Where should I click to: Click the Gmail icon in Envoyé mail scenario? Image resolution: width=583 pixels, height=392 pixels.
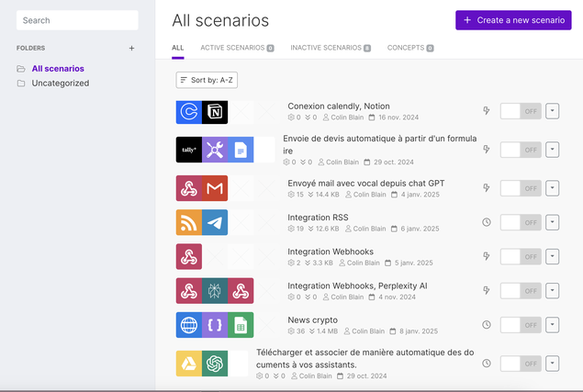pos(215,188)
